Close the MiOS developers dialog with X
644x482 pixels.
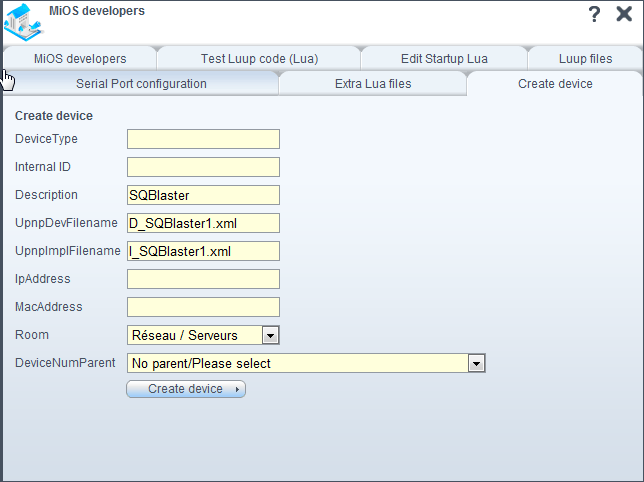point(624,14)
